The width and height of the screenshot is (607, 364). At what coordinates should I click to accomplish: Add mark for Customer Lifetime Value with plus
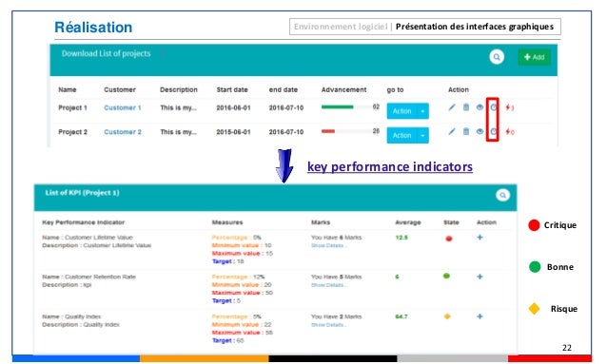(x=480, y=237)
